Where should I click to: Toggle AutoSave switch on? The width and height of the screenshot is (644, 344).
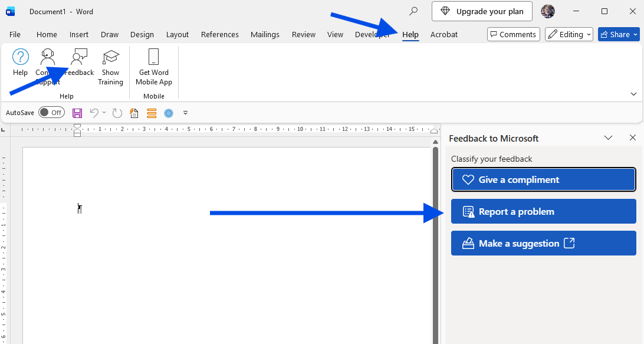pyautogui.click(x=51, y=113)
